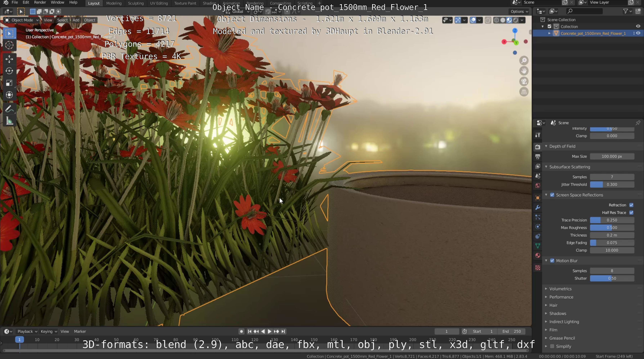Screen dimensions: 644x359
Task: Activate the Scale tool
Action: click(x=9, y=83)
